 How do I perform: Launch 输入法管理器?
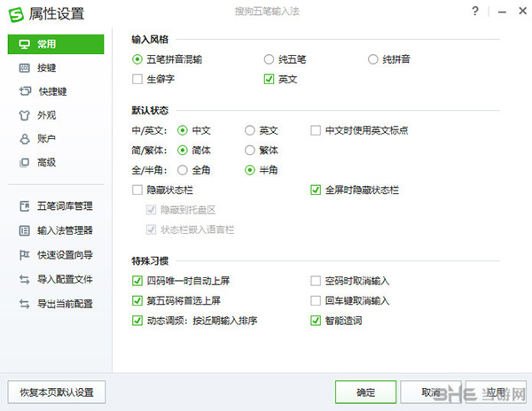tap(56, 230)
